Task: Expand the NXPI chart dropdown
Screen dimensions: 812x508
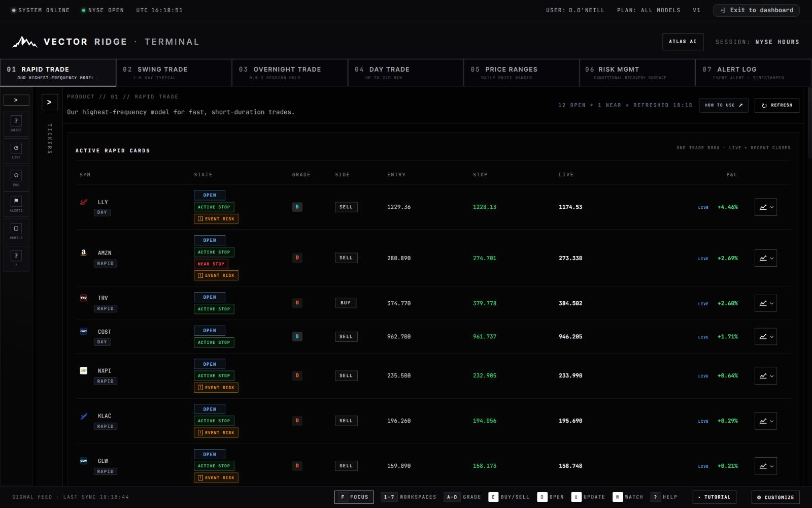Action: point(766,376)
